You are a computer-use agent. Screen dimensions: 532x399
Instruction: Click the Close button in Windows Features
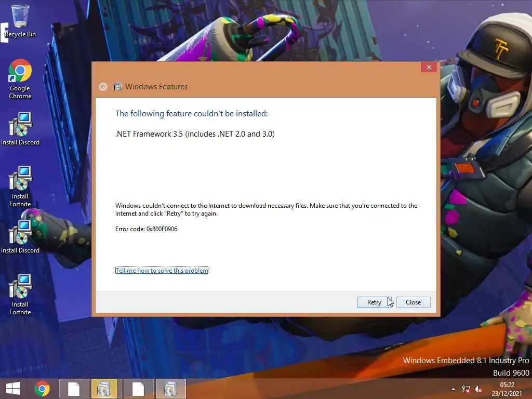(413, 302)
